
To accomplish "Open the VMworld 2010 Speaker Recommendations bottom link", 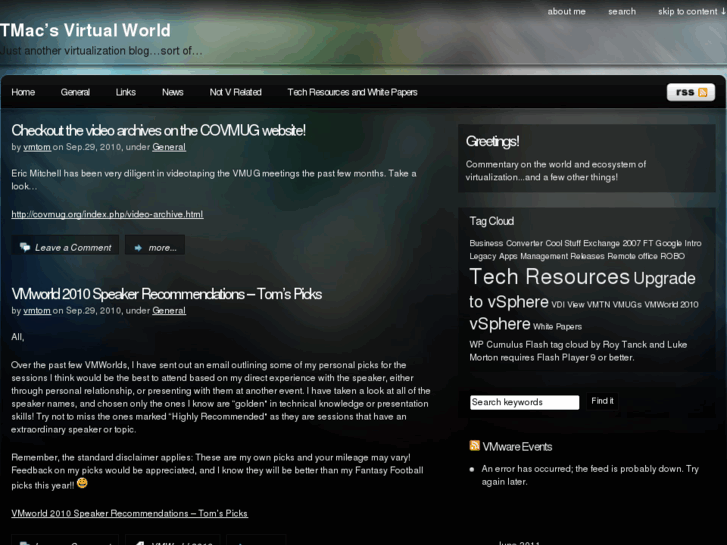I will (129, 513).
